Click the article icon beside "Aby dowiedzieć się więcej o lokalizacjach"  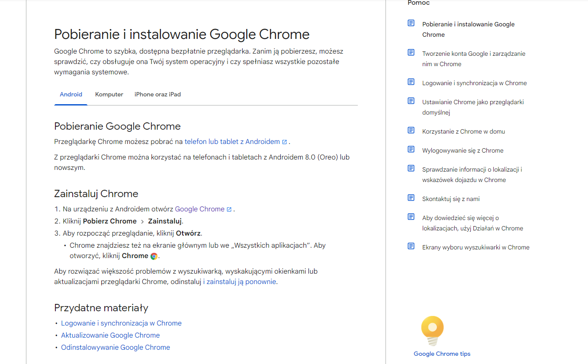tap(411, 217)
